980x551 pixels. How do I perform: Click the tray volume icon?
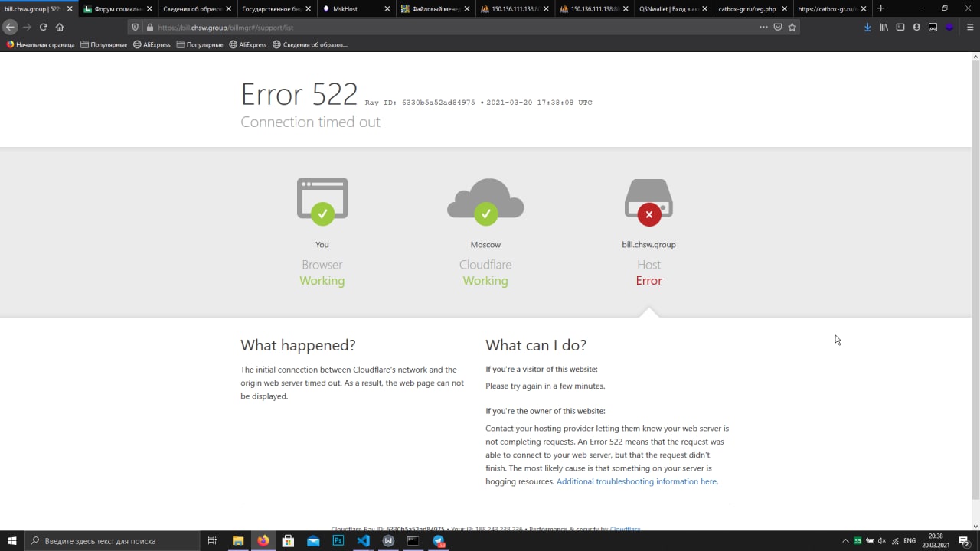[882, 541]
